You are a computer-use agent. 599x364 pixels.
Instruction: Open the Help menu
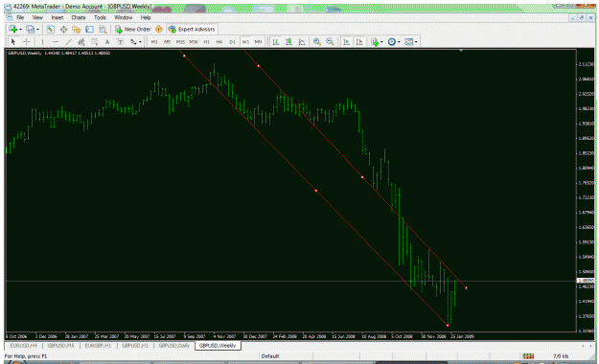pyautogui.click(x=146, y=17)
